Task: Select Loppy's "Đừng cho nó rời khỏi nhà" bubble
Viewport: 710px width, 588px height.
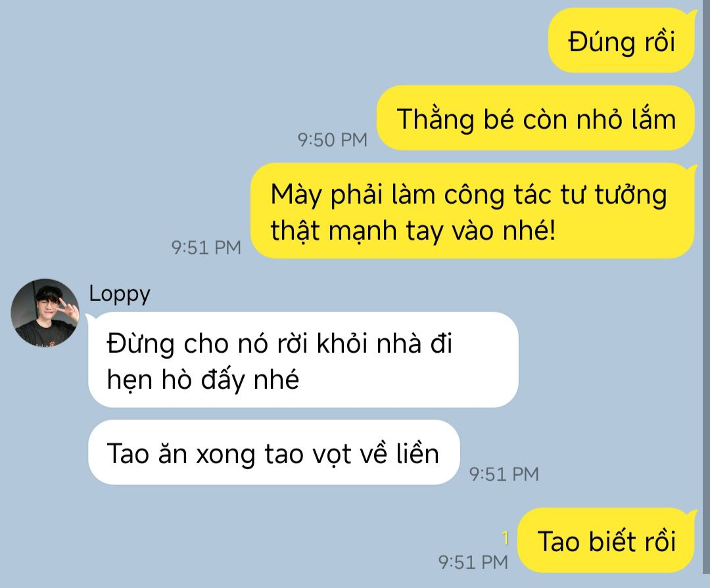Action: pyautogui.click(x=303, y=360)
